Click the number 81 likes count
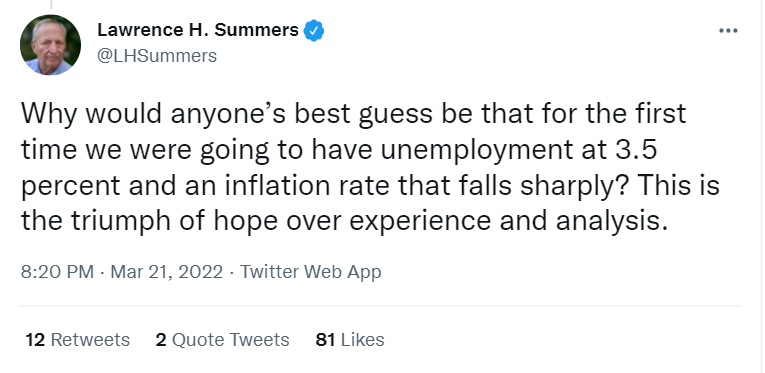The width and height of the screenshot is (765, 373). tap(325, 340)
